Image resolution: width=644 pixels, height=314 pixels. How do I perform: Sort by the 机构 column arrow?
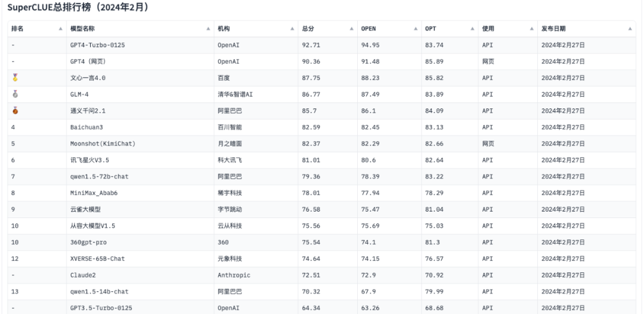(292, 29)
